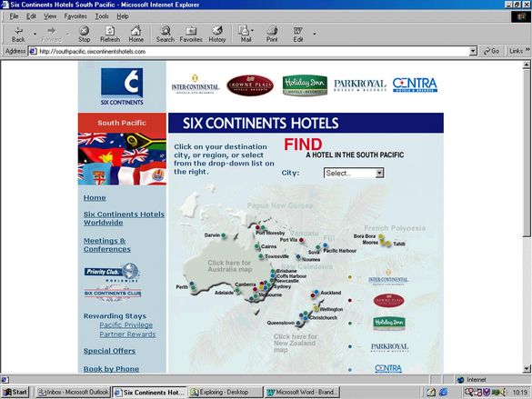Viewport: 532px width, 399px height.
Task: Click 'Click here for New Zealand map' text
Action: 296,343
